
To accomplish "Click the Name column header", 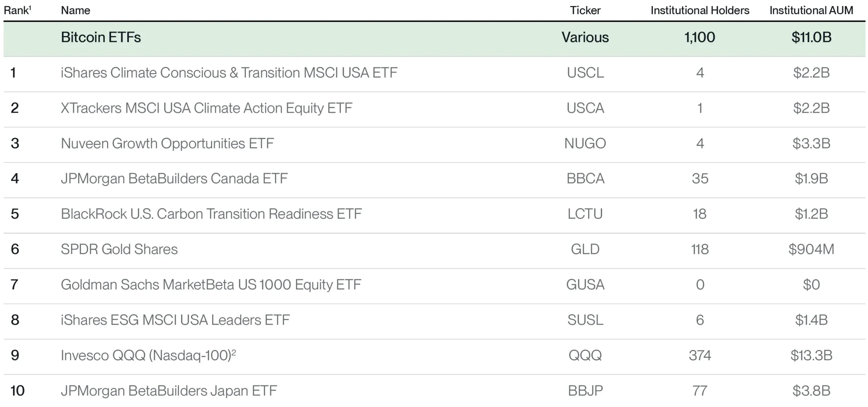I will (75, 10).
